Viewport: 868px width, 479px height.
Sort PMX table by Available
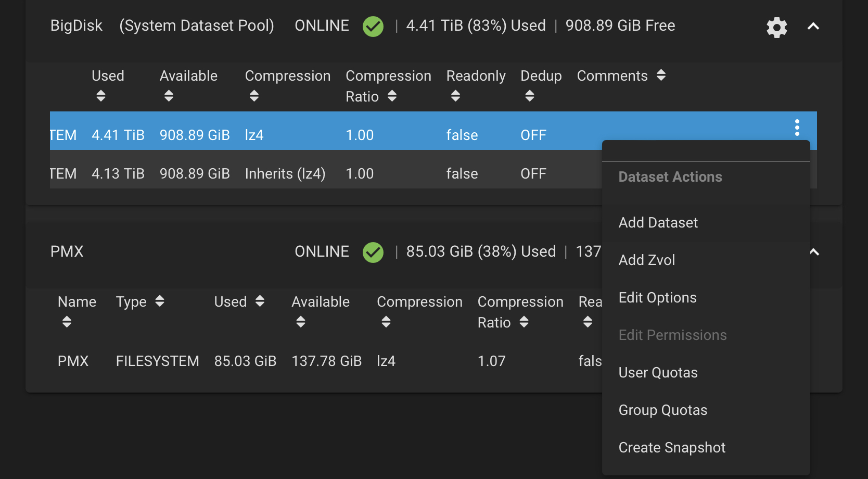pyautogui.click(x=301, y=322)
